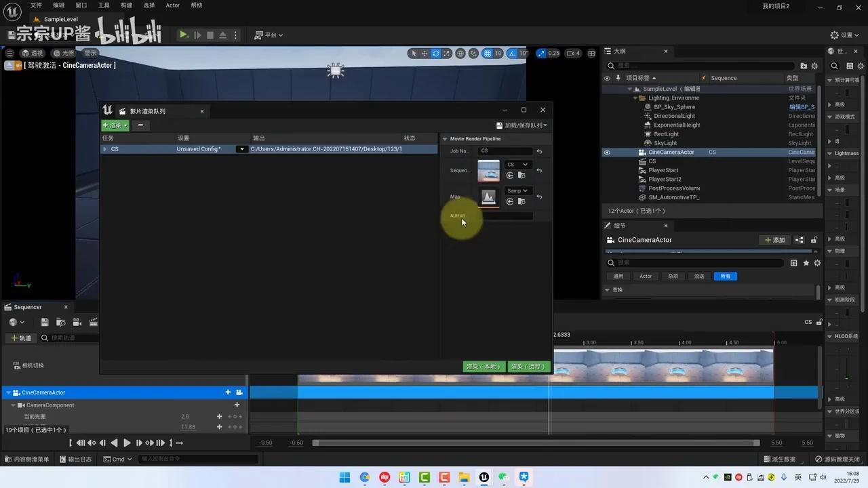Select the 所有 filter tab in Details
The width and height of the screenshot is (868, 488).
(725, 276)
